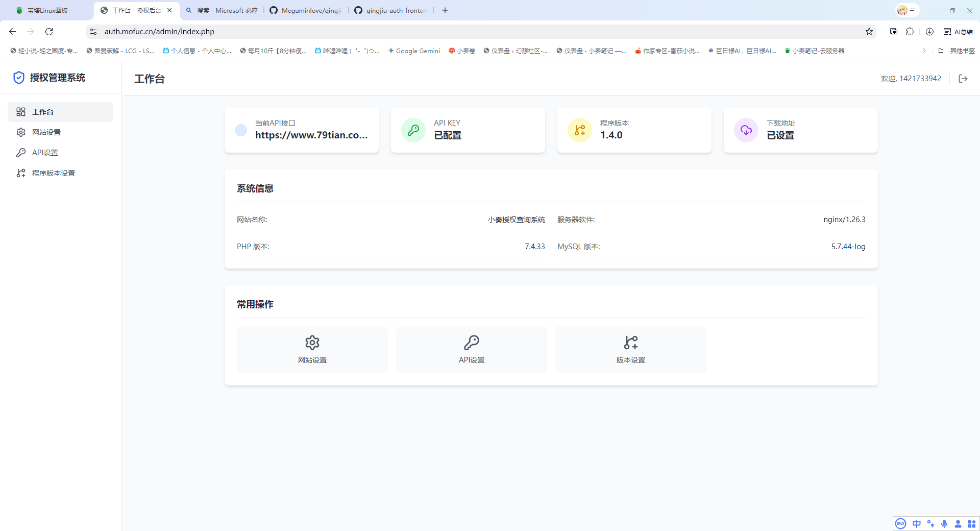
Task: Select 网站设置 gear icon in sidebar
Action: click(x=21, y=132)
